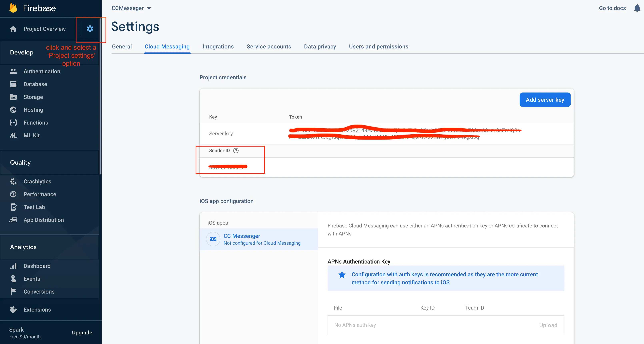Click the project settings gear icon
The height and width of the screenshot is (344, 644).
[90, 29]
